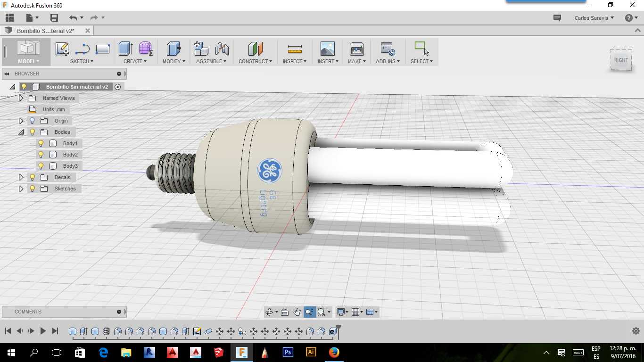The image size is (644, 362).
Task: Switch to the Bombillo S...terial v2 tab
Action: (x=46, y=31)
